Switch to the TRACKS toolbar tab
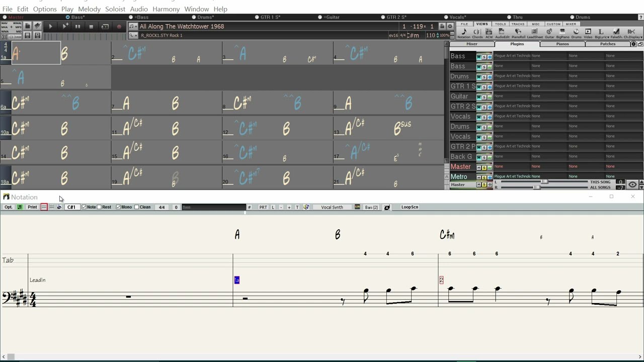 tap(518, 24)
